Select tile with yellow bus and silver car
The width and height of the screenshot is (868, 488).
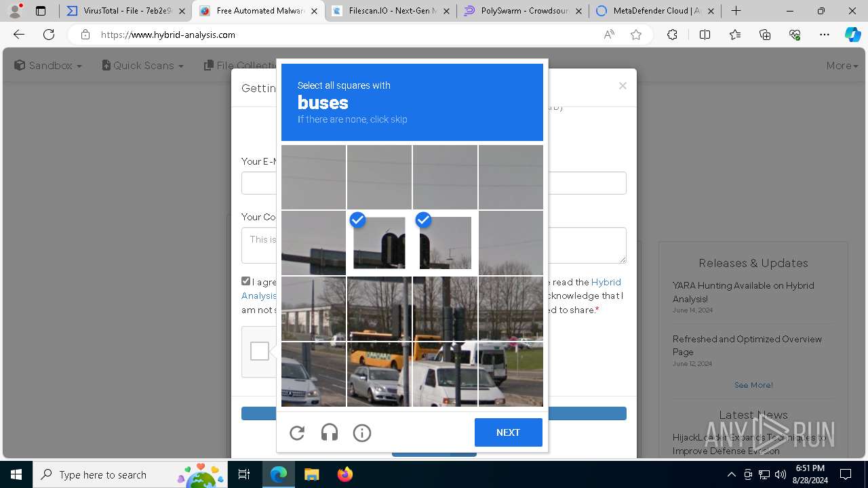coord(379,374)
